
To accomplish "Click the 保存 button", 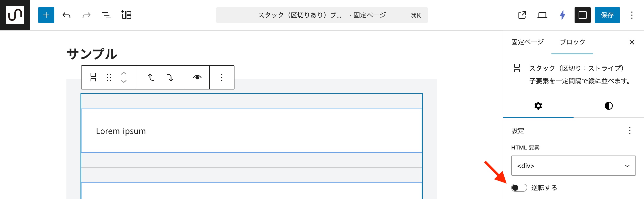I will coord(607,15).
